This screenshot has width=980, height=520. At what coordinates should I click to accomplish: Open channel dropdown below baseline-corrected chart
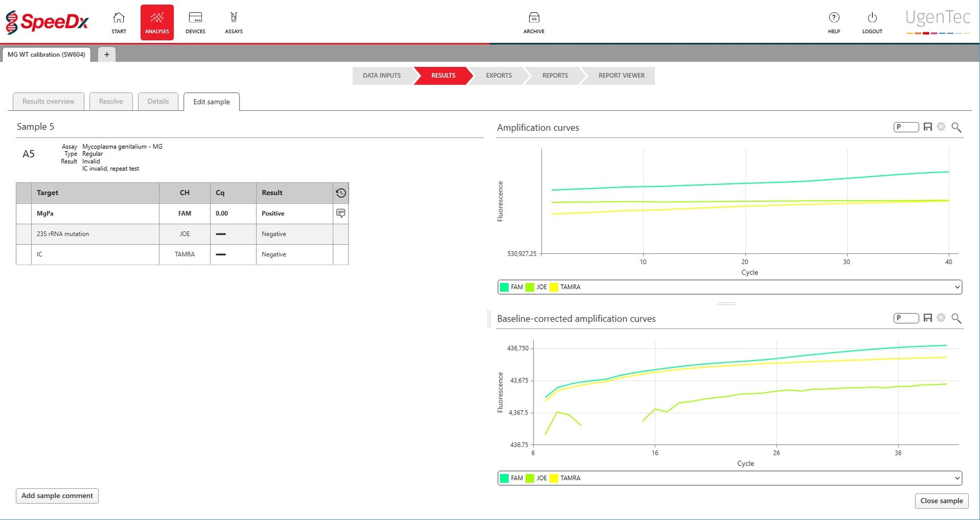tap(956, 478)
